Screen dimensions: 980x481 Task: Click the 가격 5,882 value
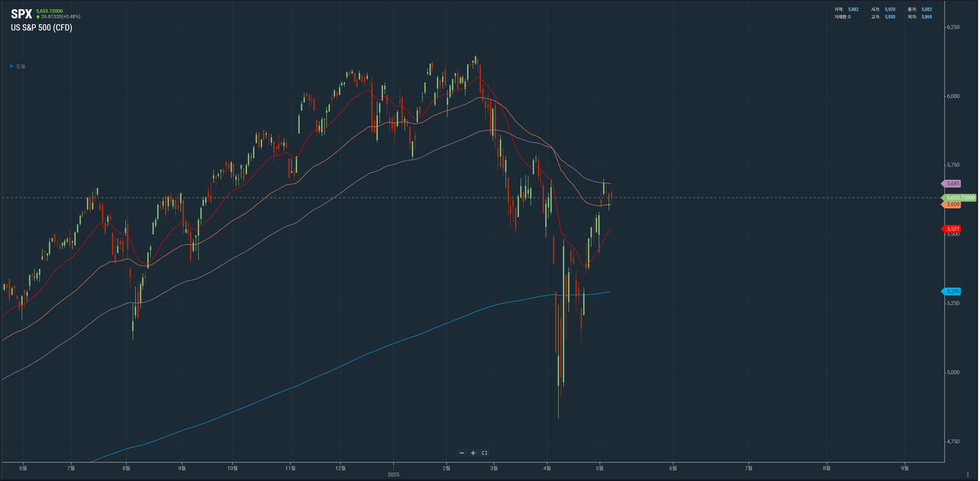point(853,10)
